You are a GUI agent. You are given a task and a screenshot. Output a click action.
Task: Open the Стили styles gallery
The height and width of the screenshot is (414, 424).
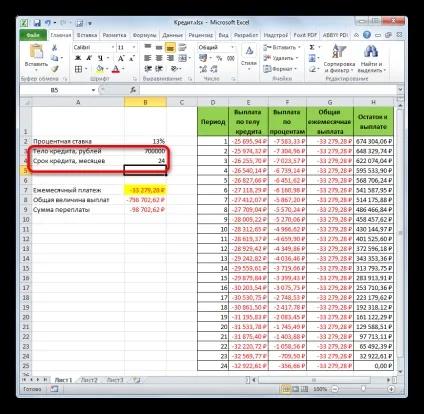tap(249, 56)
